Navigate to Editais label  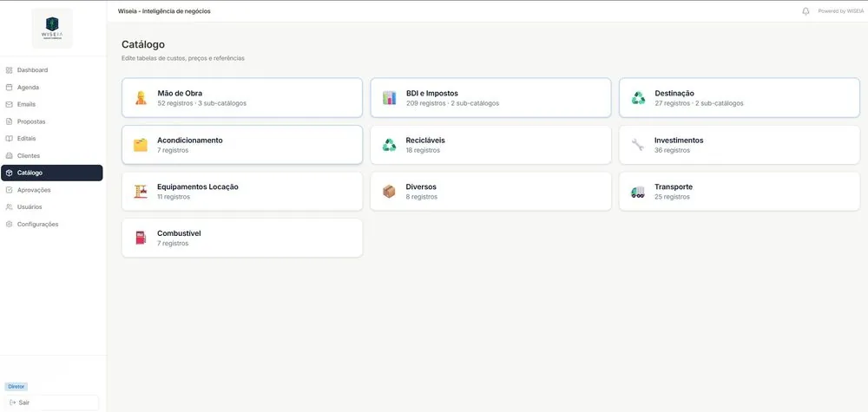click(x=27, y=139)
